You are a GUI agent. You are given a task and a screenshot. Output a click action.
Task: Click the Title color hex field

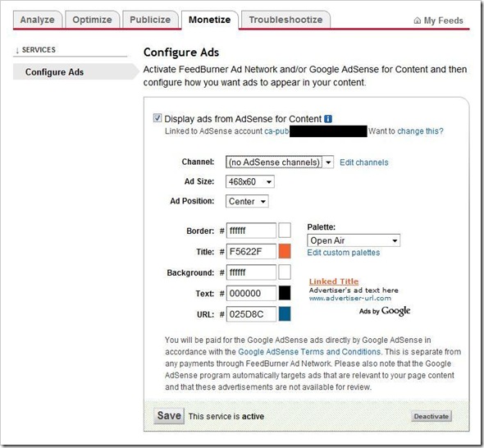(x=251, y=251)
